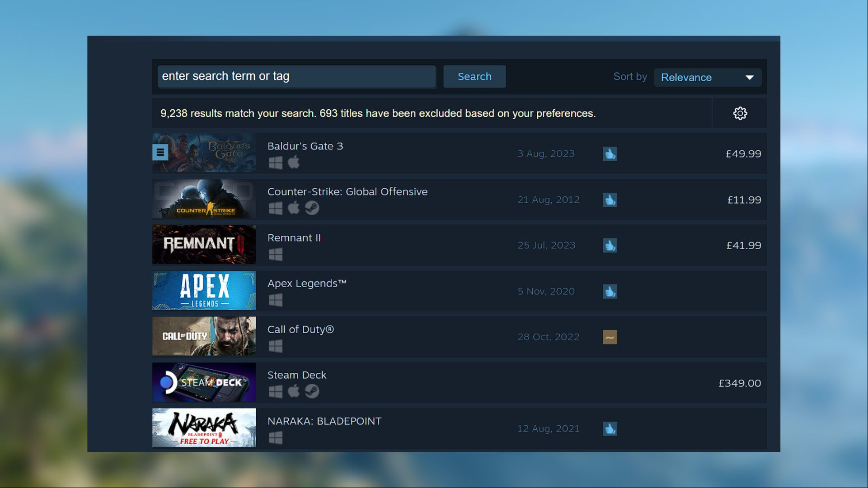Click the release date 21 Aug, 2012

click(x=548, y=200)
